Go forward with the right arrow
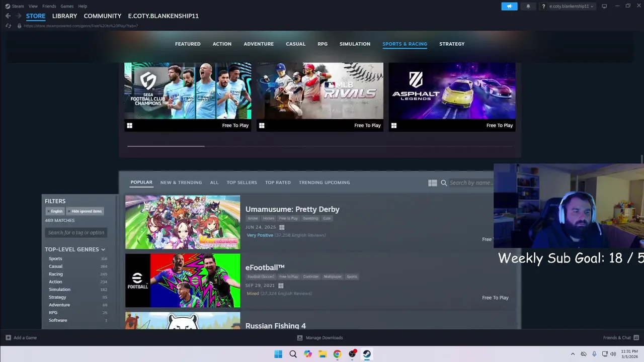 pyautogui.click(x=19, y=16)
